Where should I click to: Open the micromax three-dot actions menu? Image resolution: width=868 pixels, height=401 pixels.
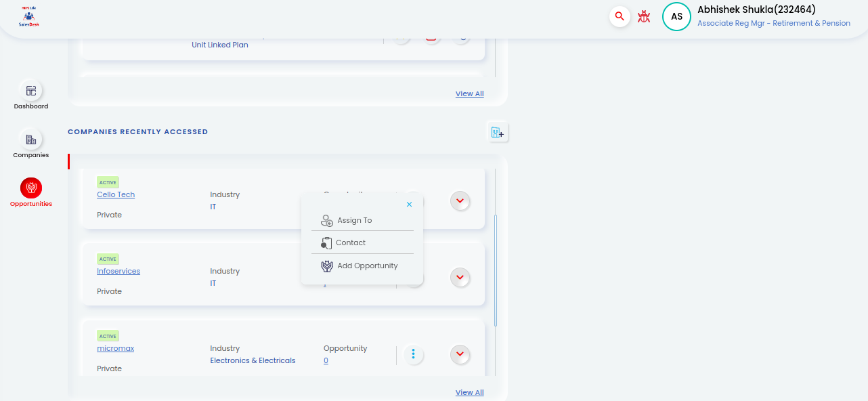414,354
